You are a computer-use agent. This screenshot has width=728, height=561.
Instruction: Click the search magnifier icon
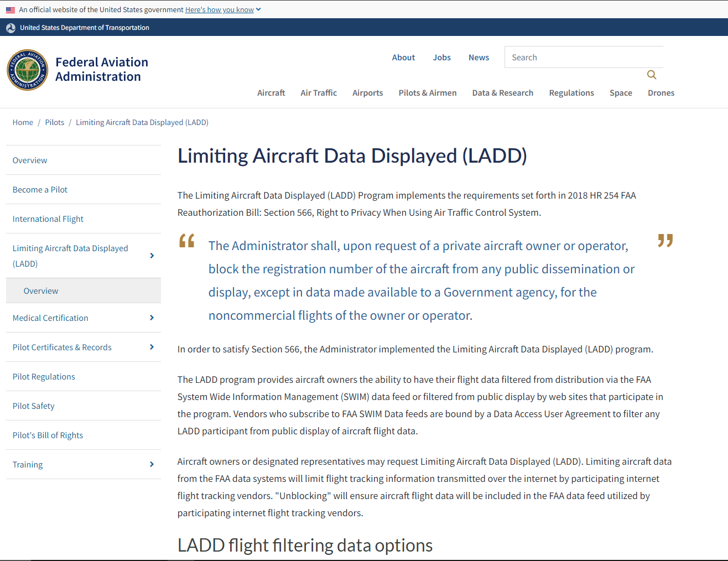tap(652, 75)
